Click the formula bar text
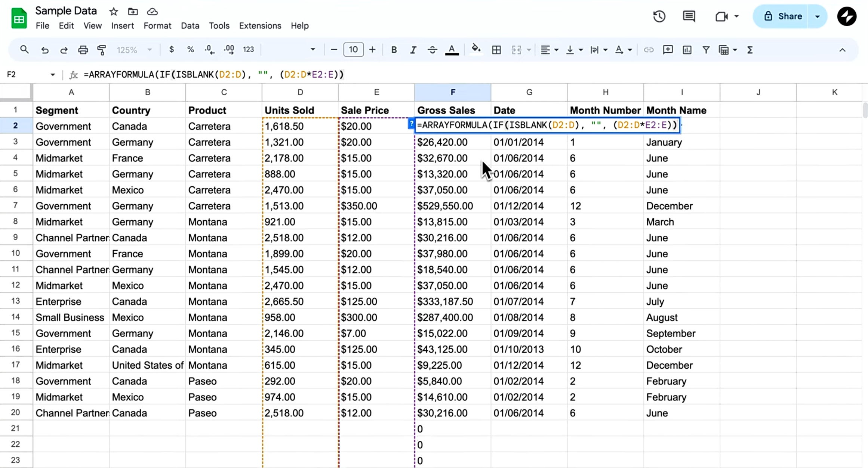 coord(213,75)
